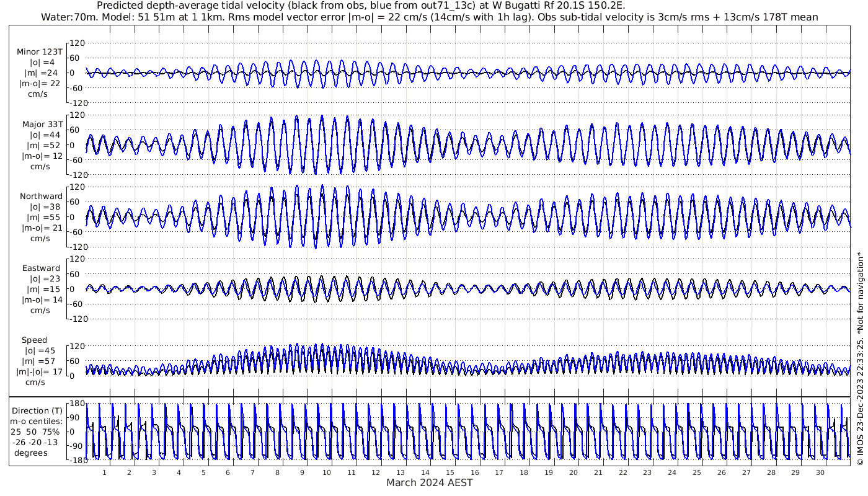Click the '|m-o|= 12' value
The image size is (868, 496).
tap(42, 156)
